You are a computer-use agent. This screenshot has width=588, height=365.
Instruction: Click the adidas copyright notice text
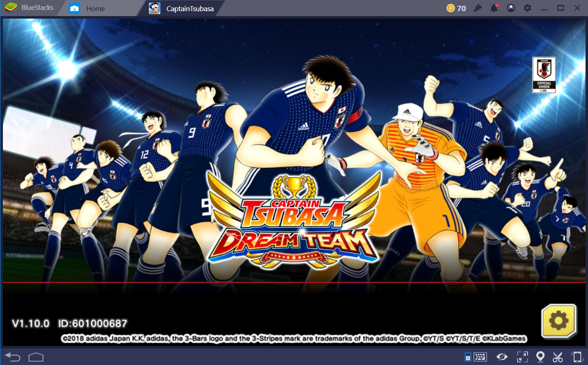(294, 339)
